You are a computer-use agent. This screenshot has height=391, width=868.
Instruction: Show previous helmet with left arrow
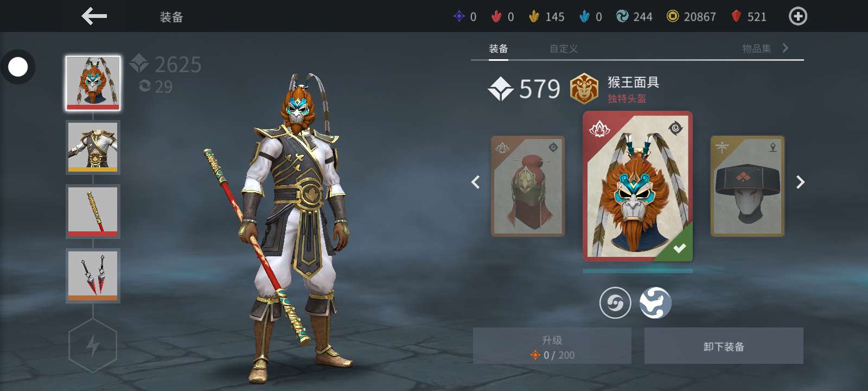[x=476, y=182]
